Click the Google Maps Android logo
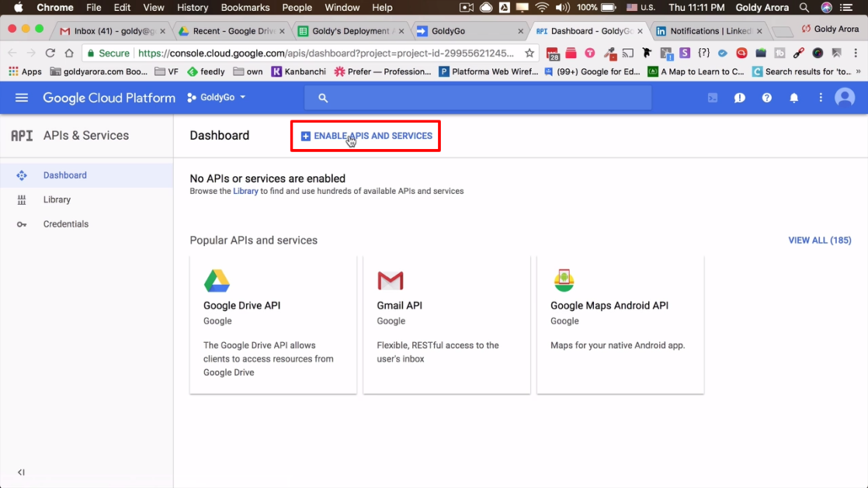Image resolution: width=868 pixels, height=488 pixels. click(x=564, y=281)
